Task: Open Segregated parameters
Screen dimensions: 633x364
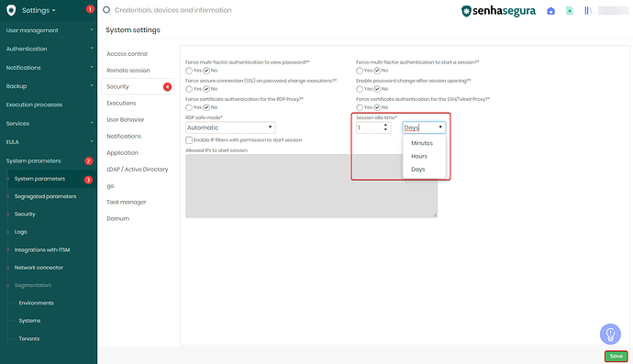Action: tap(45, 196)
